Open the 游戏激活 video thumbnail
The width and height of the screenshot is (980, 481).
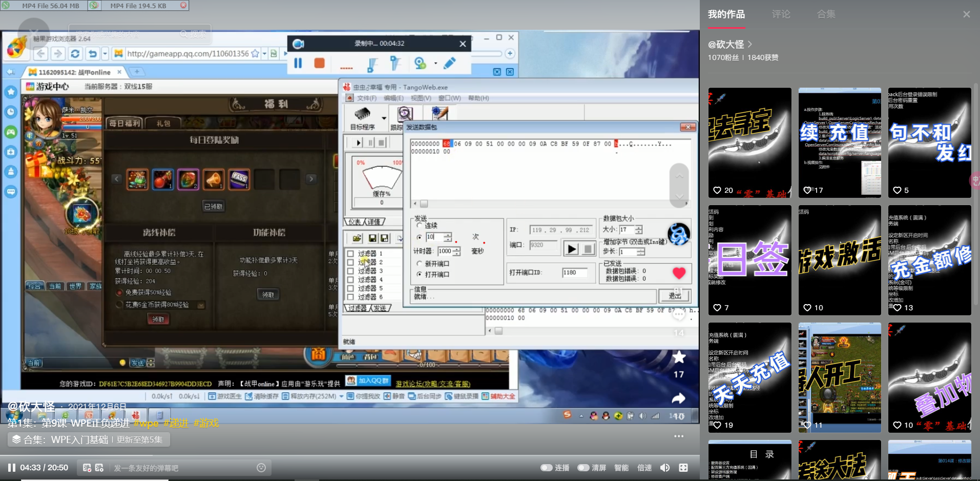840,260
